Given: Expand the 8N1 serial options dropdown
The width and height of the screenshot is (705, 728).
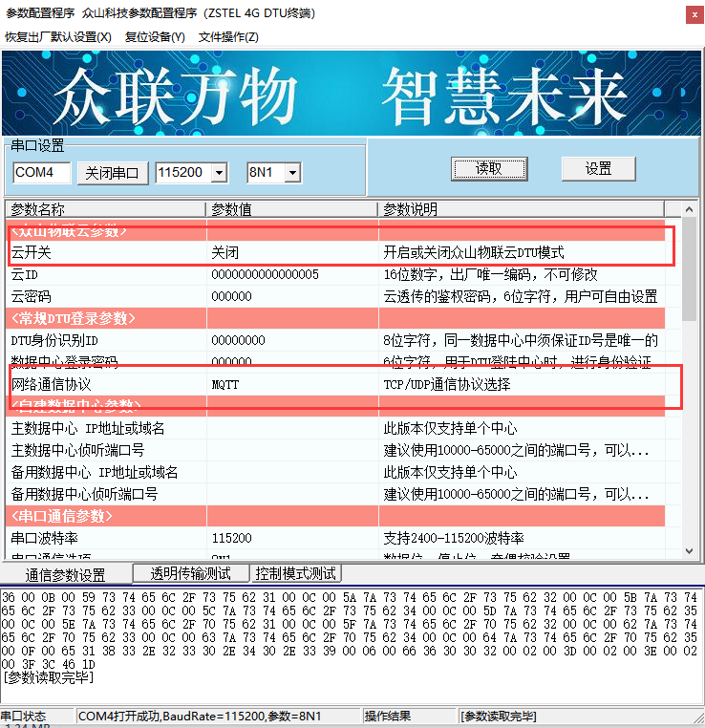Looking at the screenshot, I should click(x=292, y=173).
